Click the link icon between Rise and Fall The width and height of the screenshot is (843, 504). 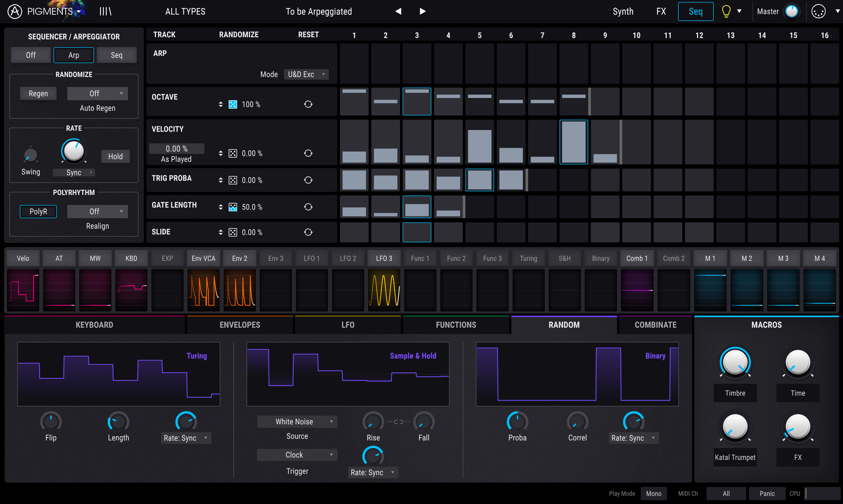(398, 422)
